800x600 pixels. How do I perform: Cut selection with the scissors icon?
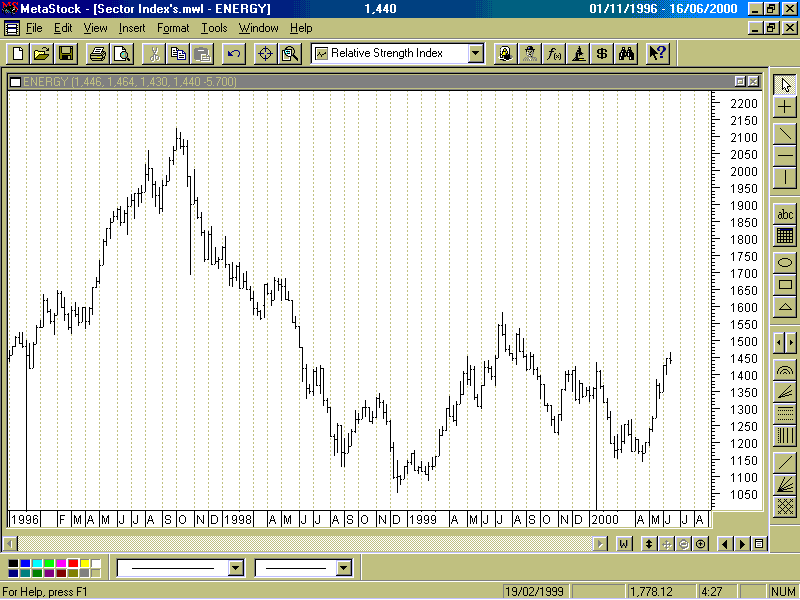tap(155, 54)
